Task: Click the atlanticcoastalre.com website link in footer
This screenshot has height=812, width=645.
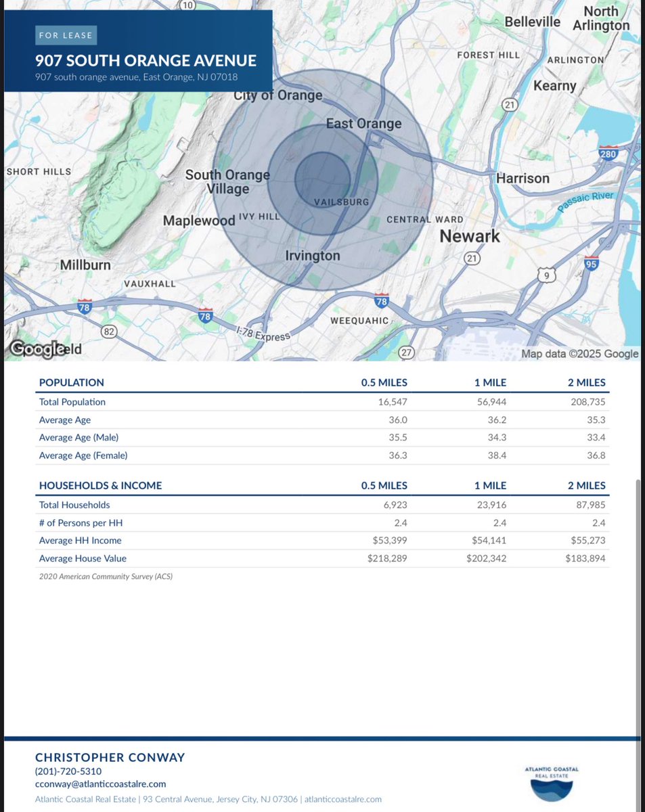Action: pos(342,799)
